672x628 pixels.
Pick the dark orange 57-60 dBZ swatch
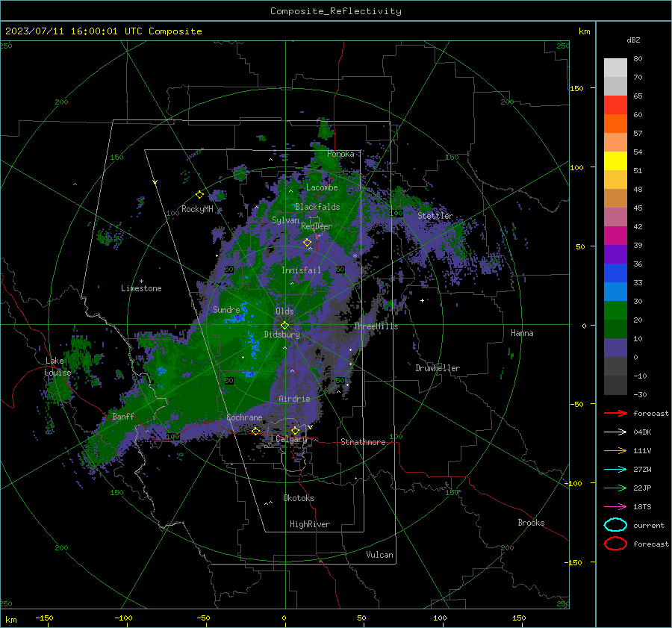615,123
